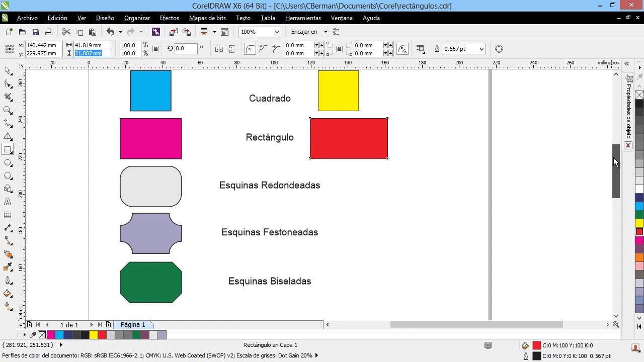This screenshot has width=644, height=362.
Task: Pick the magenta swatch in document palette
Action: pos(51,335)
